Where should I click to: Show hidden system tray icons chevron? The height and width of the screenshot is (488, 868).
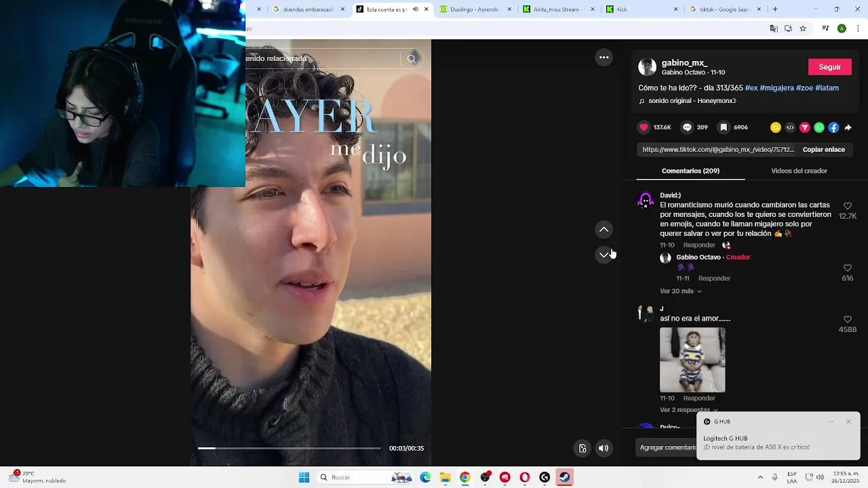pyautogui.click(x=760, y=478)
